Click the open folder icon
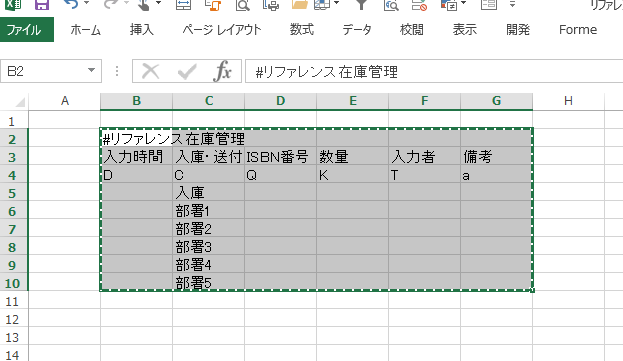 (x=300, y=4)
